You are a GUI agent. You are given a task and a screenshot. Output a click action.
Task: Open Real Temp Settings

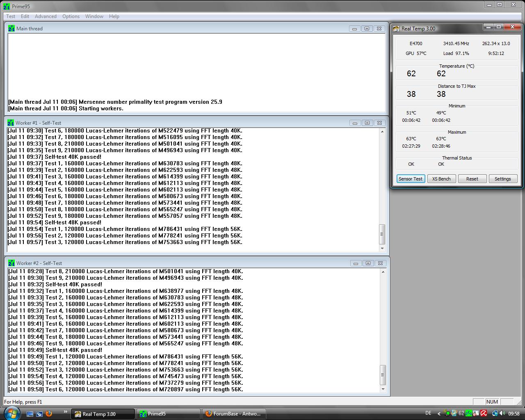[502, 179]
